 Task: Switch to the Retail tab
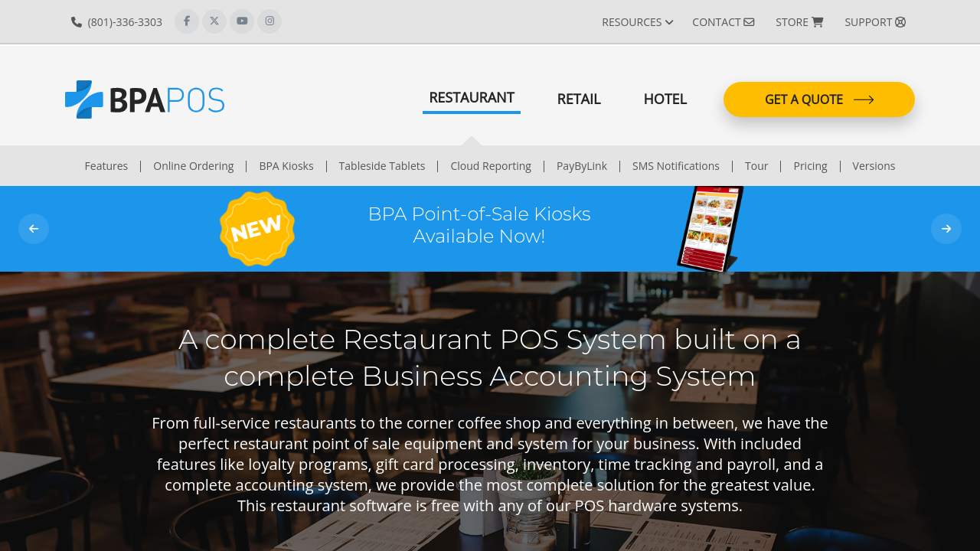[579, 99]
